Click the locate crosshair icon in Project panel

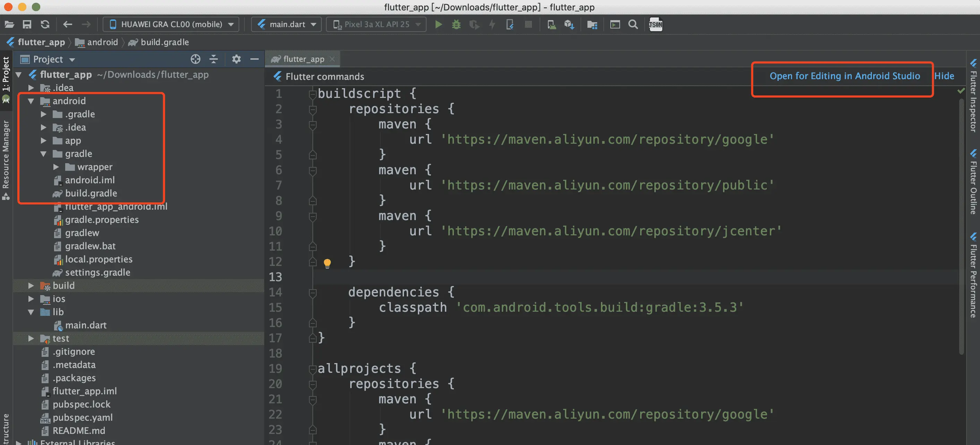click(195, 59)
